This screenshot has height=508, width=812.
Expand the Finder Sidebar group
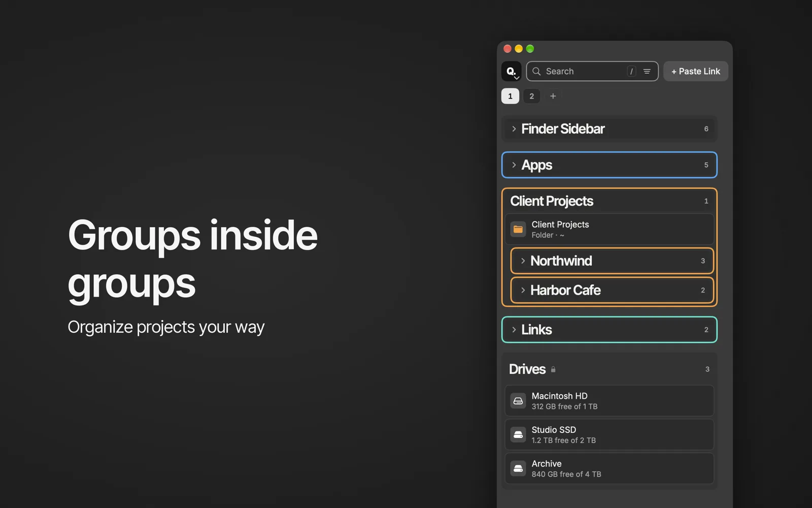(x=514, y=129)
